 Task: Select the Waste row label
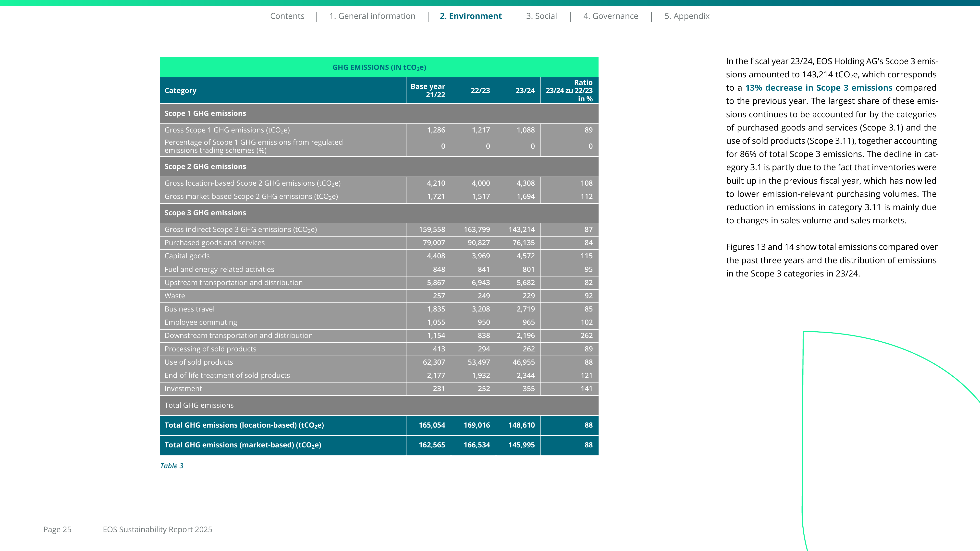(175, 296)
